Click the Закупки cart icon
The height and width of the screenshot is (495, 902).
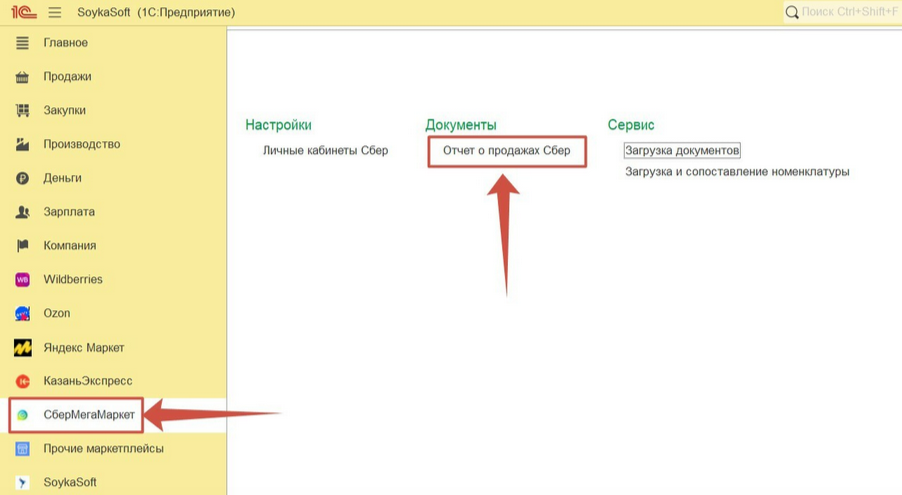[23, 111]
